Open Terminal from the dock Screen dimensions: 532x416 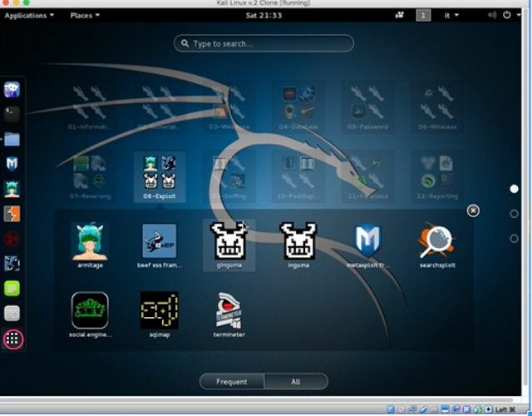(12, 114)
